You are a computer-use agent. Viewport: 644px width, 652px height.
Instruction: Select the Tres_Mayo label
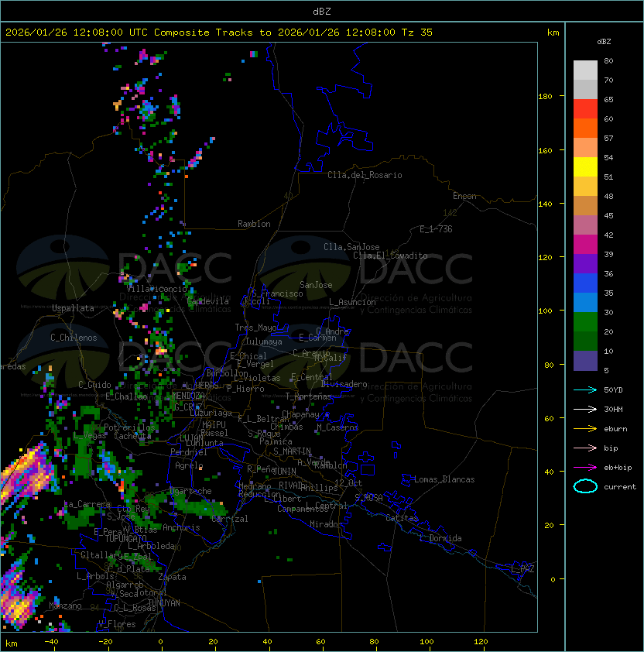pyautogui.click(x=255, y=328)
